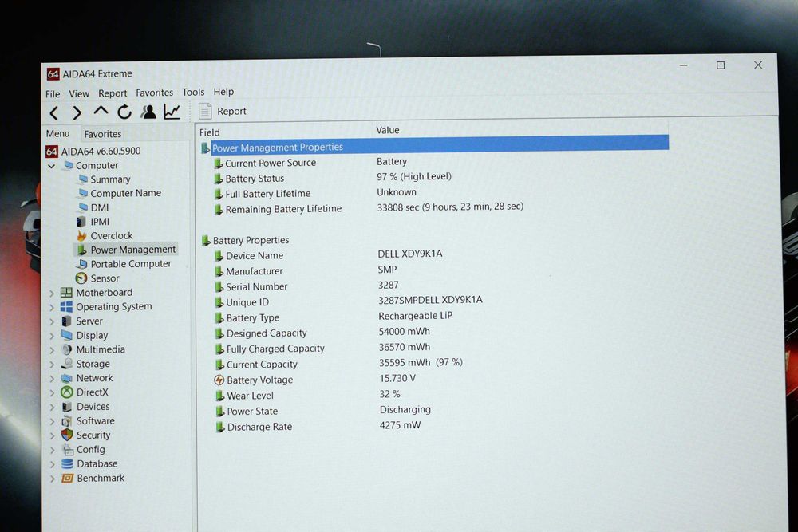Viewport: 798px width, 532px height.
Task: Click the Multimedia speaker icon
Action: coord(67,349)
